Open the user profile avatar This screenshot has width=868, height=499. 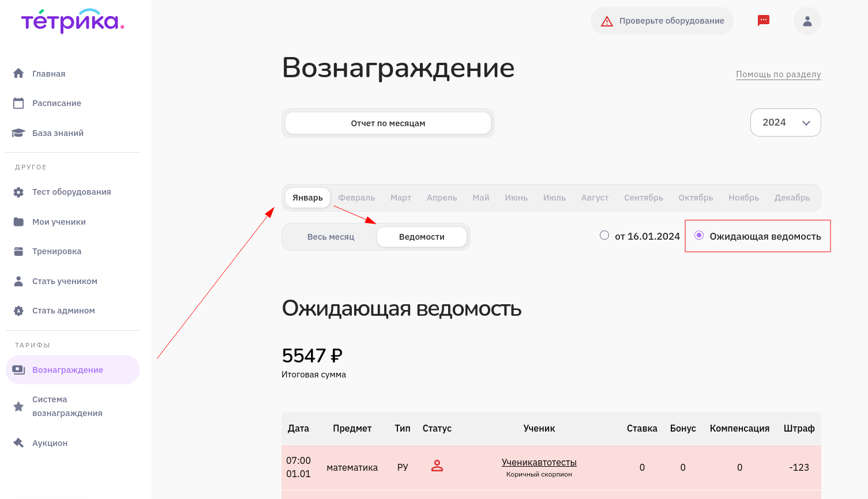[x=807, y=21]
